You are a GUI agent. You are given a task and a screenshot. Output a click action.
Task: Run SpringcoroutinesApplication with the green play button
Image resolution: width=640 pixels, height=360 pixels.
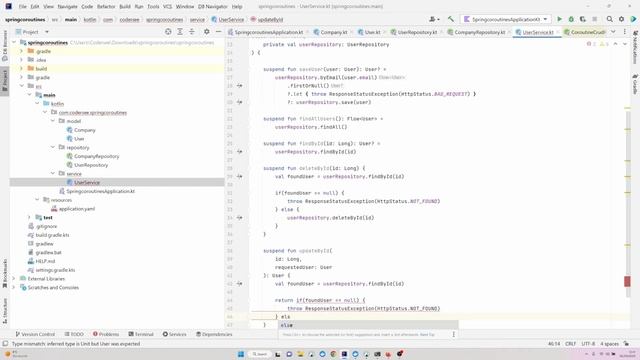pos(560,19)
